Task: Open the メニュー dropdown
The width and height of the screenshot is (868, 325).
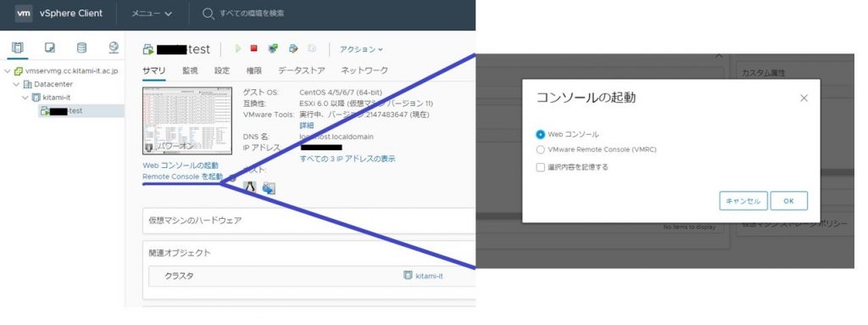Action: click(151, 14)
